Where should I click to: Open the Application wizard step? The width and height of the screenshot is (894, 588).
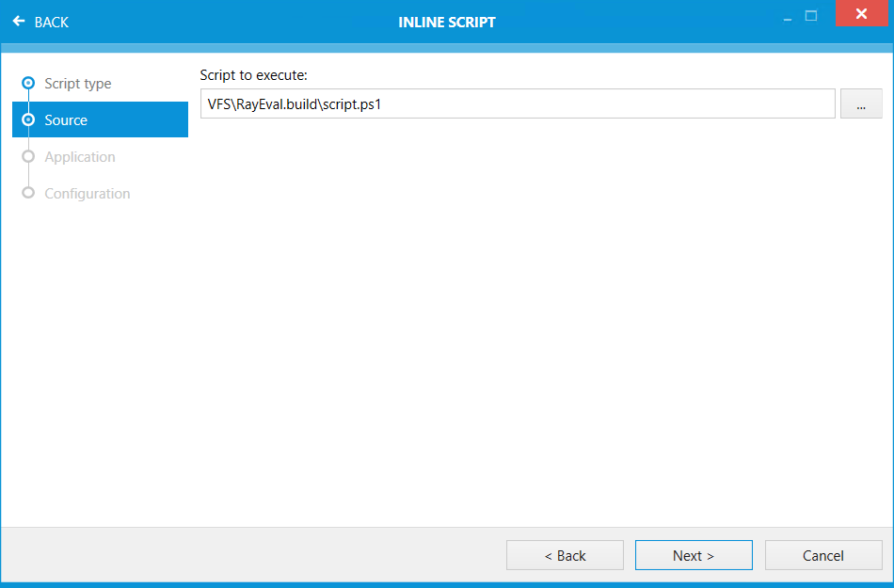coord(80,157)
